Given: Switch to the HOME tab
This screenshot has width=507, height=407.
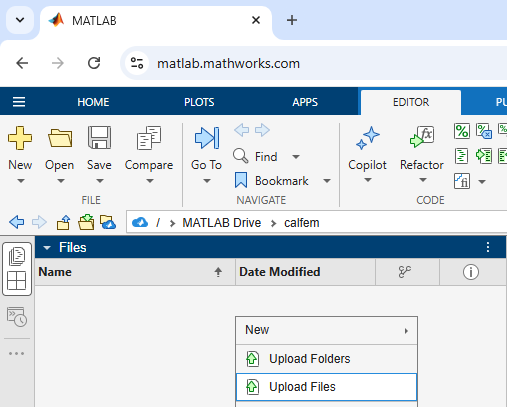Looking at the screenshot, I should tap(93, 102).
